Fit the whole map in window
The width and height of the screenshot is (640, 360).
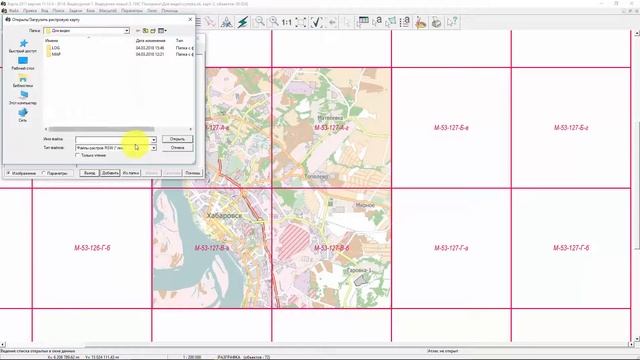click(x=301, y=22)
